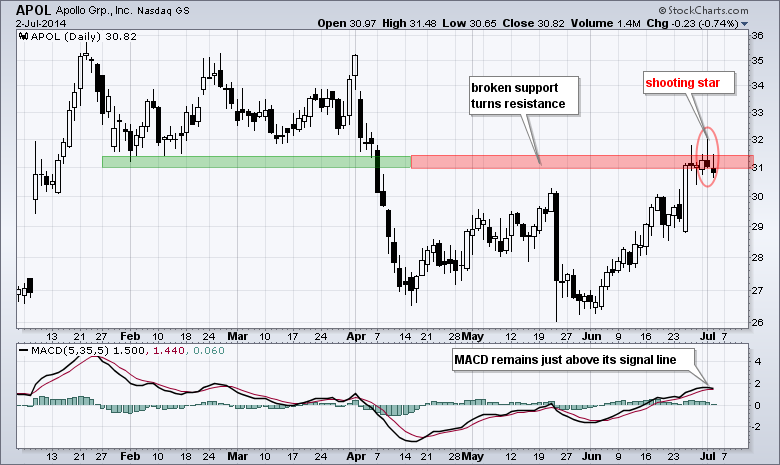Click the Volume 1.4M value
Image resolution: width=780 pixels, height=465 pixels.
pos(605,23)
